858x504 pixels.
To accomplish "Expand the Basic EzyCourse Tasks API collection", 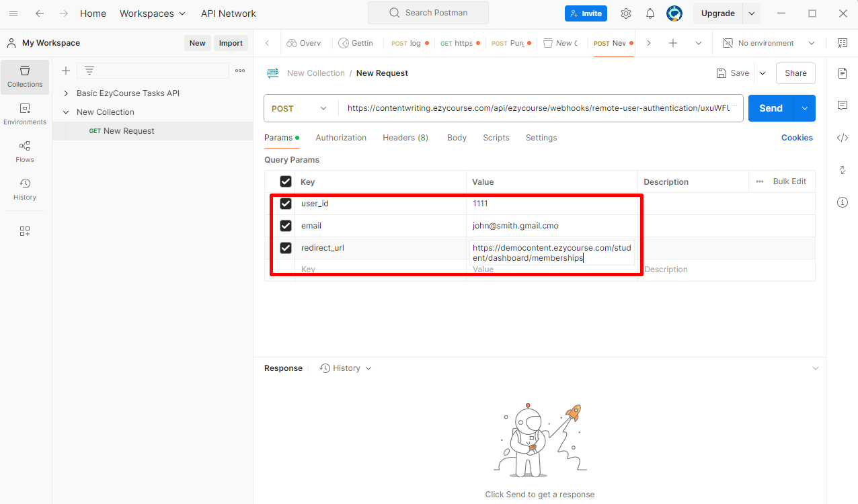I will click(66, 93).
